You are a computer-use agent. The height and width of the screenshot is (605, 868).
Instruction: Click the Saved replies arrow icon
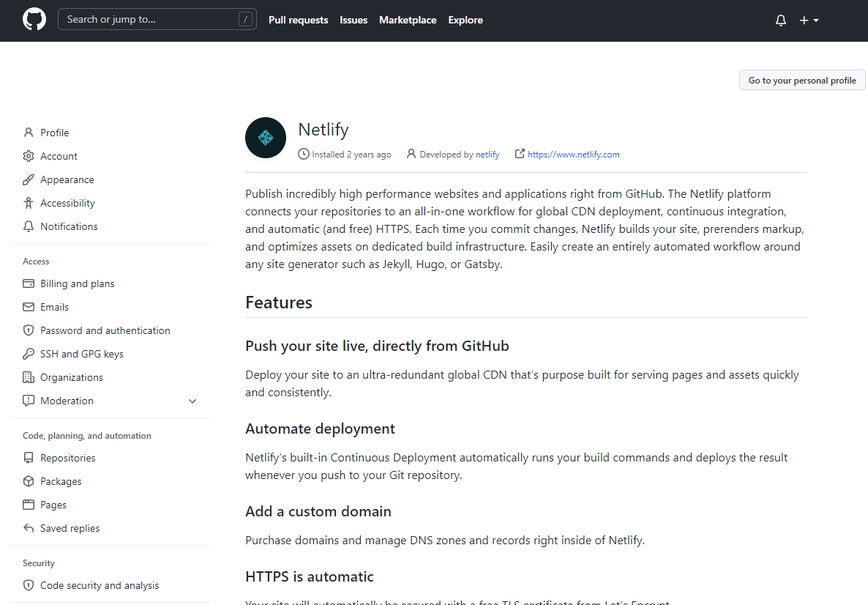coord(29,528)
